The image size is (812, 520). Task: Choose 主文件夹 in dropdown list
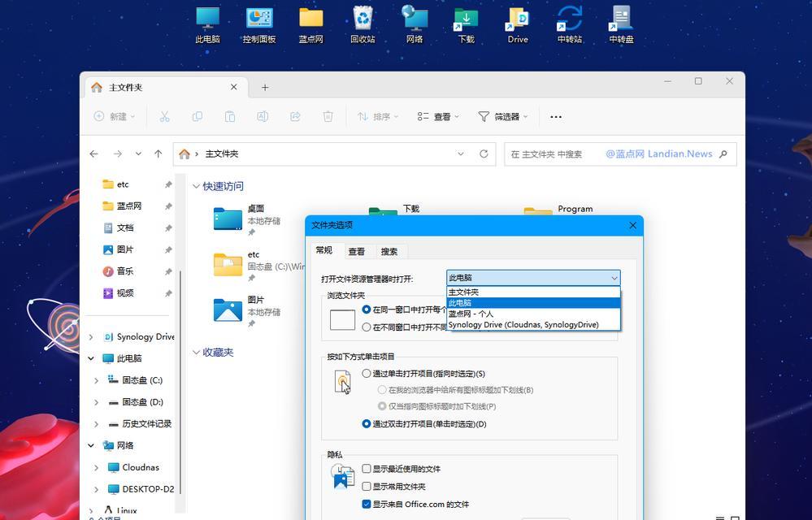533,292
